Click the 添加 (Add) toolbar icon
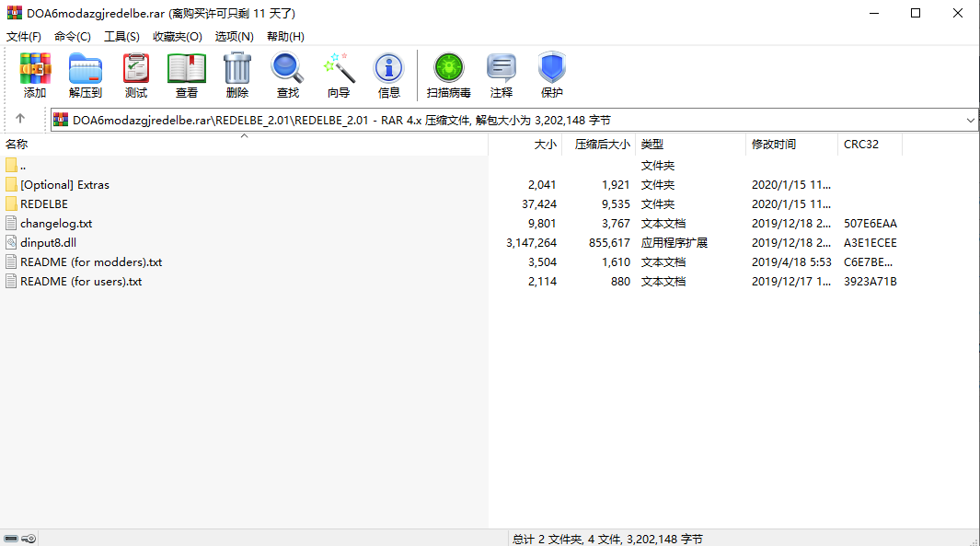Screen dimensions: 980x546 click(x=35, y=68)
